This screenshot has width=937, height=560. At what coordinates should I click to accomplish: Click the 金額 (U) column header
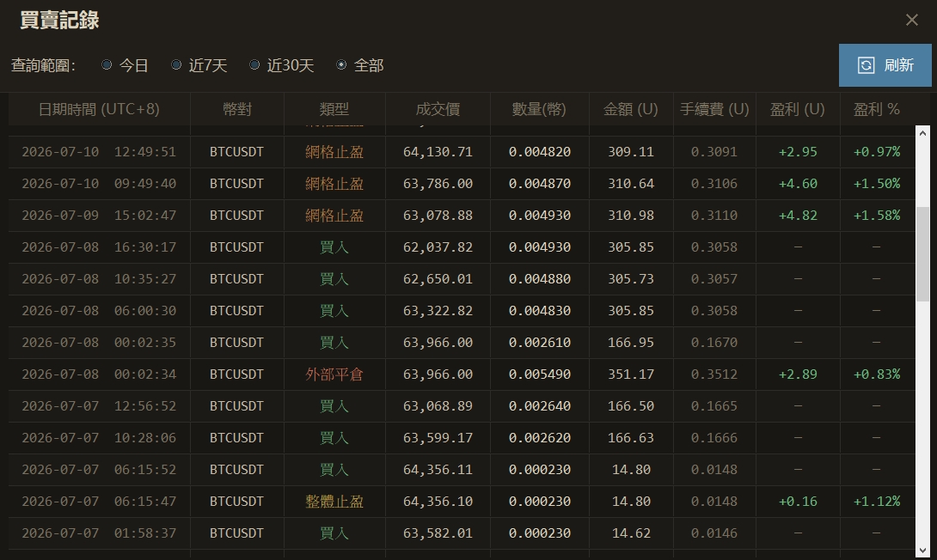click(631, 109)
